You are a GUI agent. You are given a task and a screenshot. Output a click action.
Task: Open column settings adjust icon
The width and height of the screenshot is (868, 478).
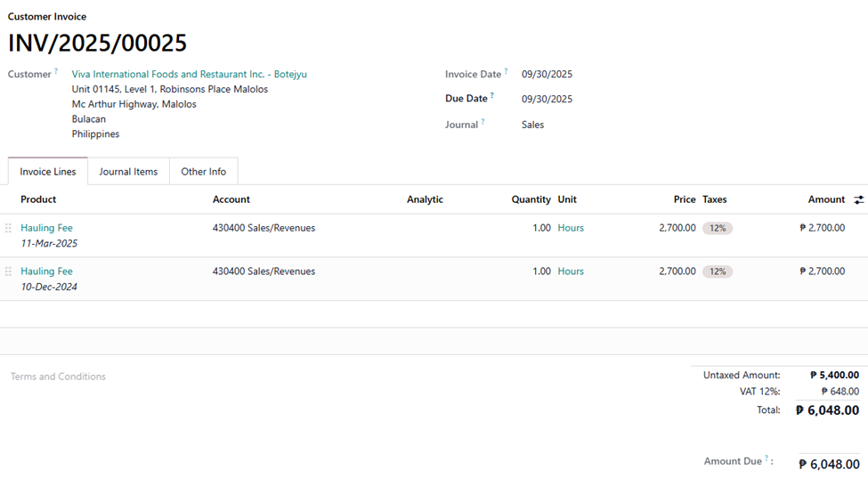(x=858, y=200)
